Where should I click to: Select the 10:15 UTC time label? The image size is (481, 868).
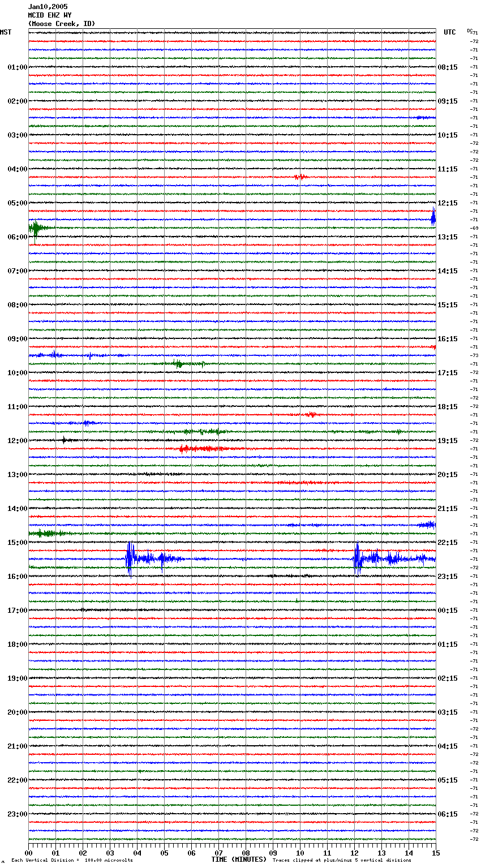click(448, 135)
